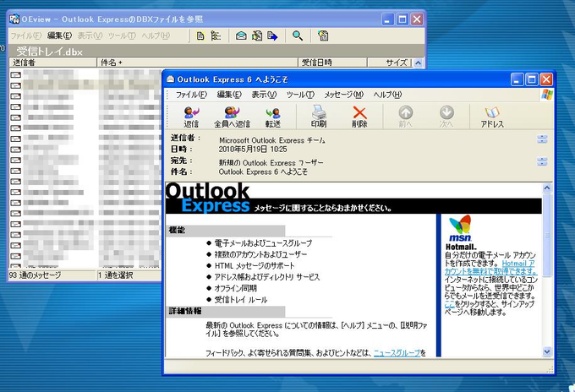The width and height of the screenshot is (575, 392).
Task: Click the open envelope icon in OEview toolbar
Action: 241,35
